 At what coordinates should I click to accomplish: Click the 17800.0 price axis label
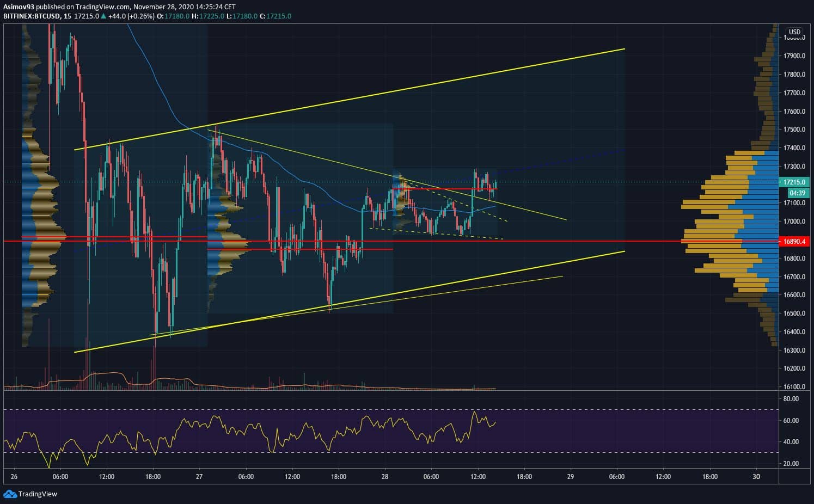[x=794, y=75]
